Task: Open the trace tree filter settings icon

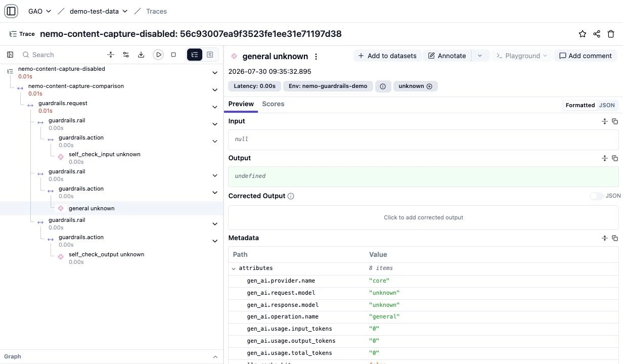Action: click(x=126, y=55)
